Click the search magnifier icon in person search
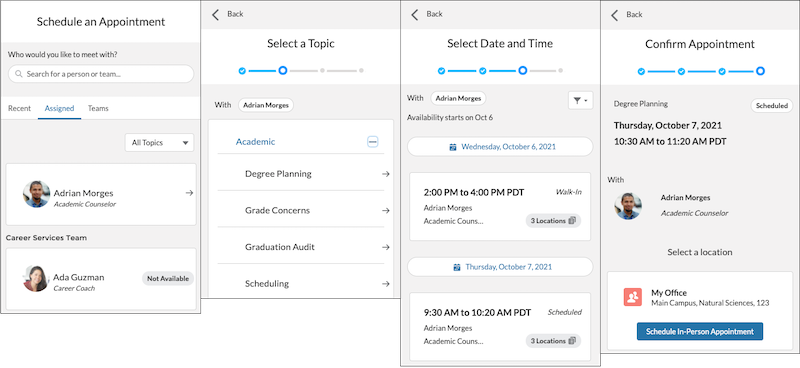Viewport: 800px width, 368px height. point(19,74)
